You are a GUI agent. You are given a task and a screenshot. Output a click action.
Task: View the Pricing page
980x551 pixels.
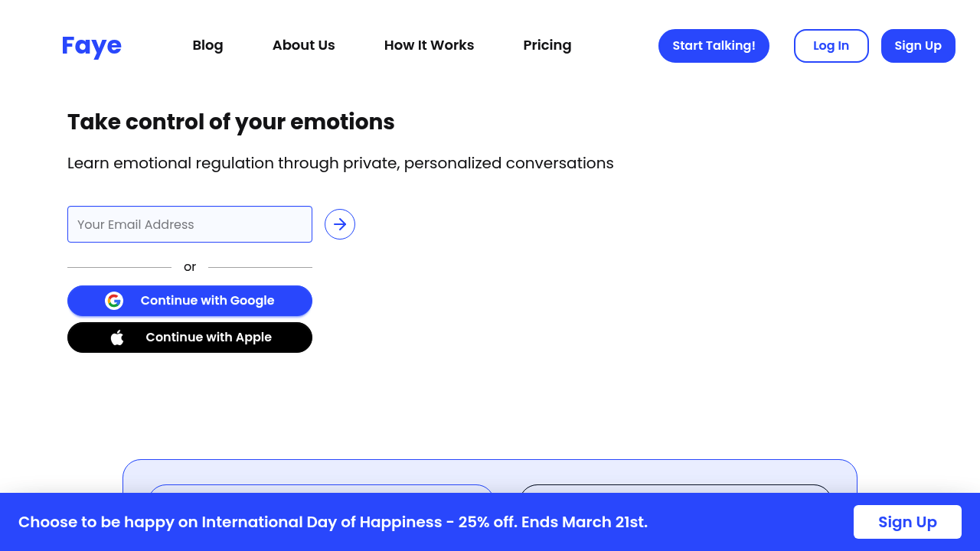coord(547,45)
